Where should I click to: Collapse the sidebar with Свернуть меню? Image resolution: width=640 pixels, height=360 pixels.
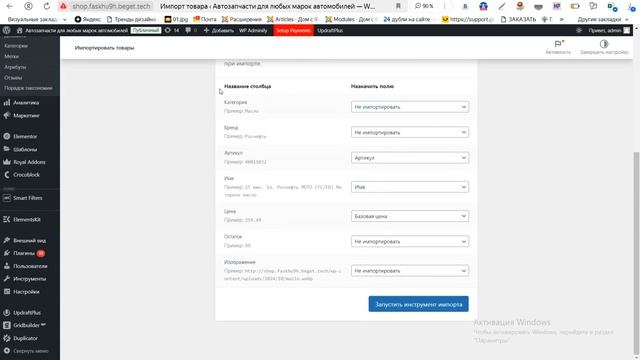[x=30, y=351]
